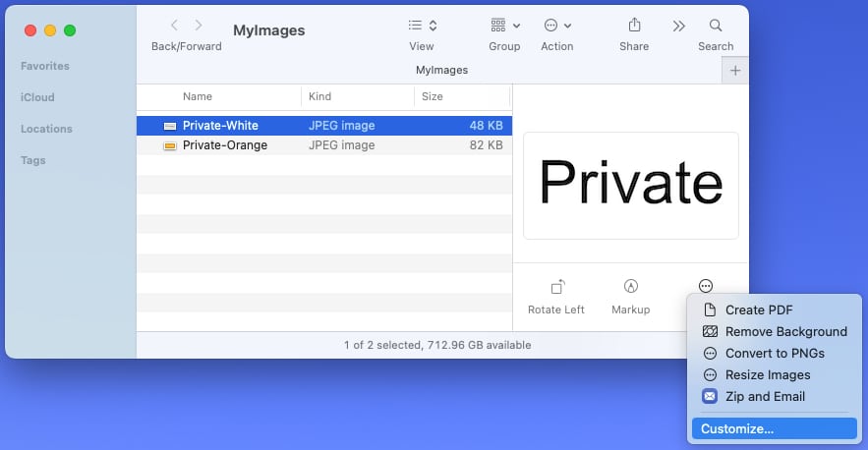
Task: Click the Private-White file icon
Action: point(170,126)
